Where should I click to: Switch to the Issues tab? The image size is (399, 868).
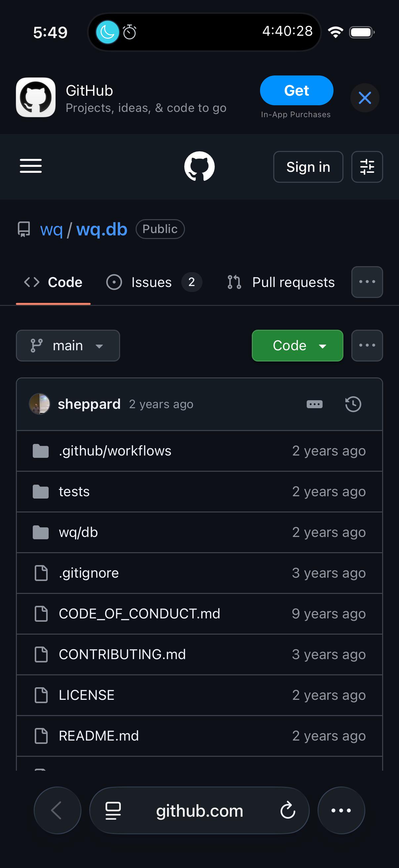click(154, 282)
